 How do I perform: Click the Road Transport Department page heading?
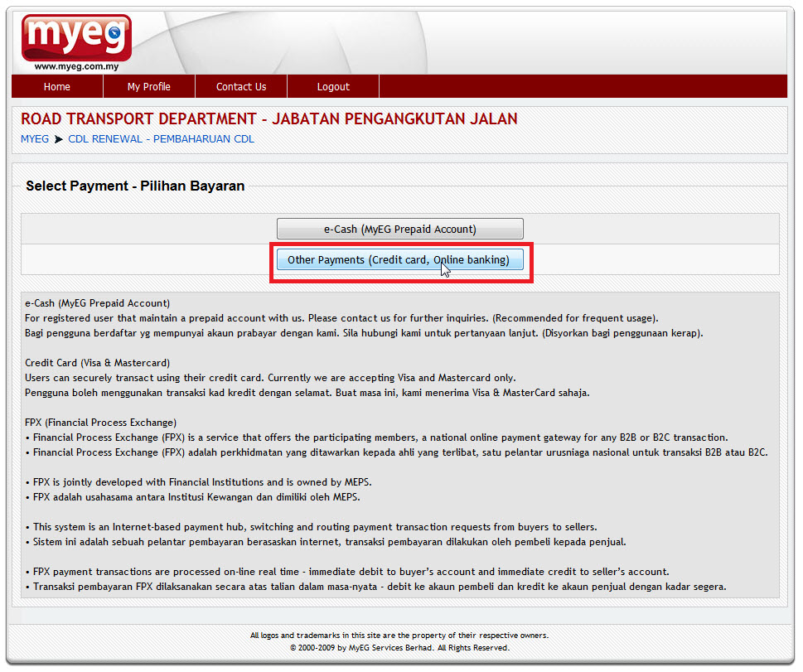pyautogui.click(x=269, y=119)
